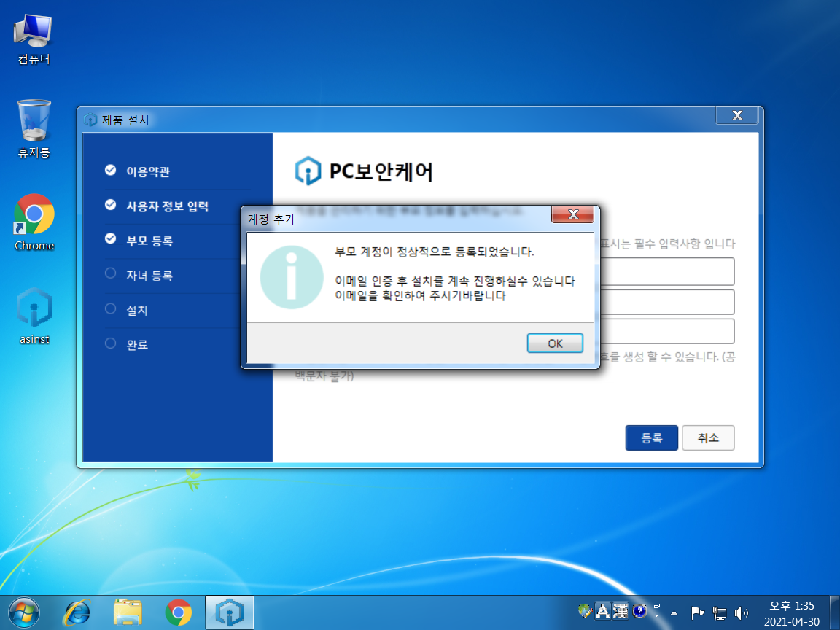
Task: Click checkmark icon next to 사용자 정보 입력
Action: pos(110,205)
